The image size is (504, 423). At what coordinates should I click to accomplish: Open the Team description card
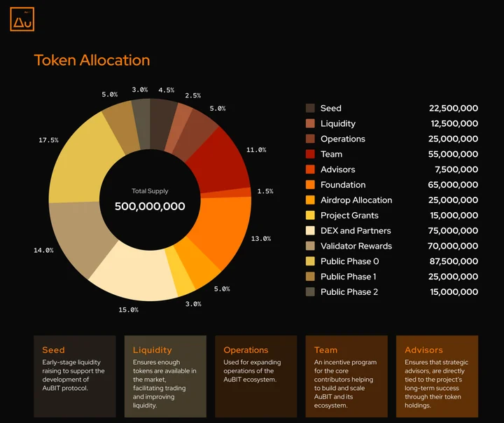[346, 376]
